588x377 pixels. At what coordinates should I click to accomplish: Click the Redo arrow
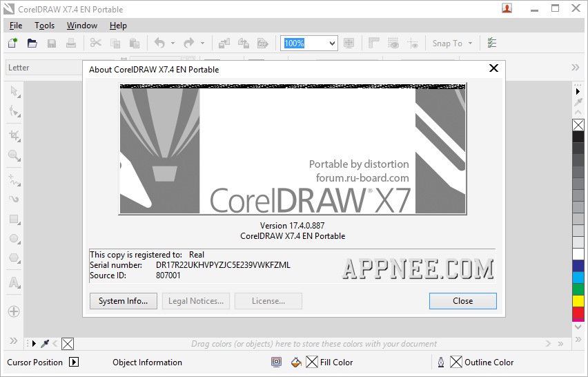(189, 43)
